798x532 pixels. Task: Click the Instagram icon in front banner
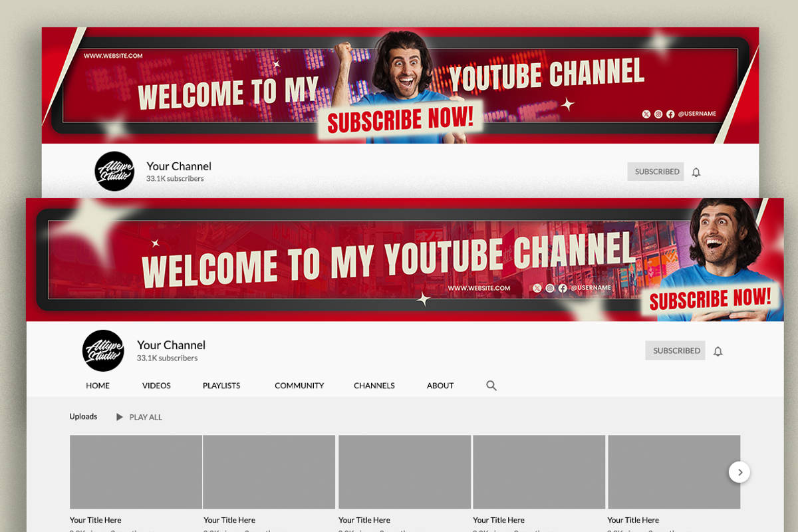(x=550, y=288)
